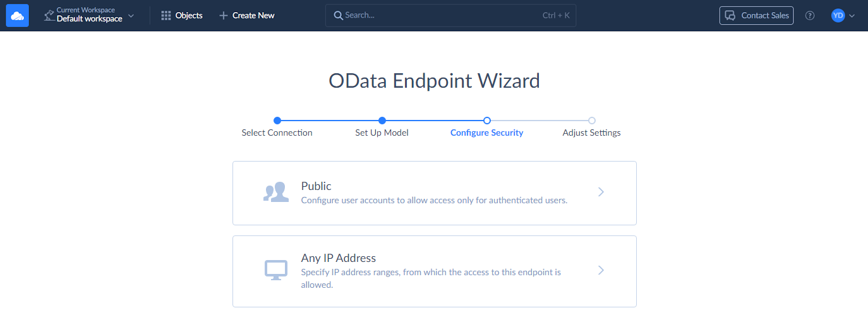Click the Skyvia cloud logo icon

[x=18, y=16]
